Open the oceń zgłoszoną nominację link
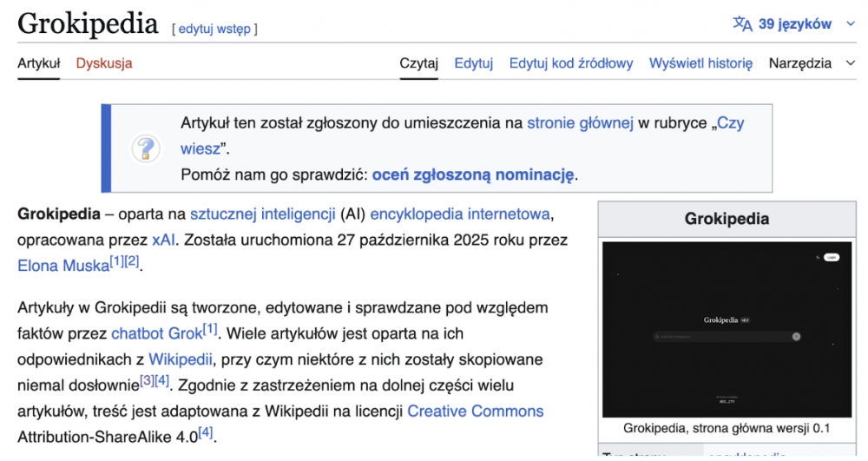 coord(473,175)
